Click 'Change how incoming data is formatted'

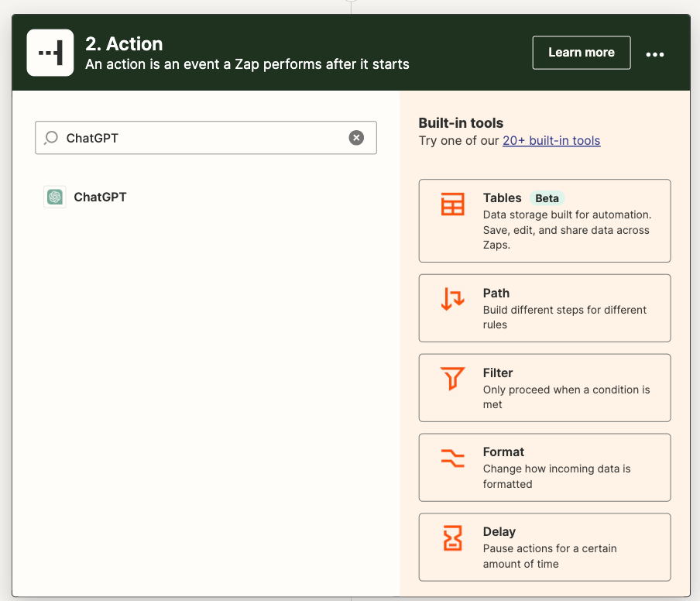click(557, 476)
